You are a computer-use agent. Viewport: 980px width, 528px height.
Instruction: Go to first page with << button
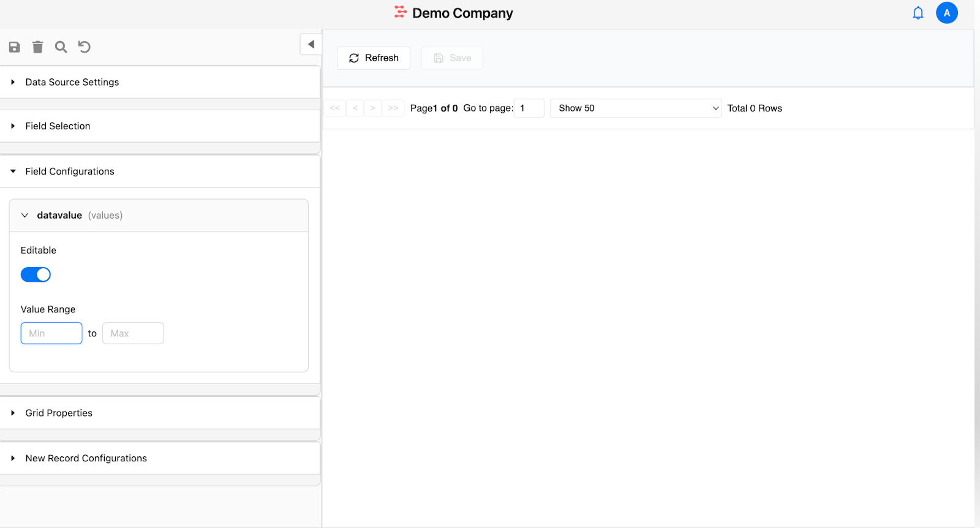[334, 108]
